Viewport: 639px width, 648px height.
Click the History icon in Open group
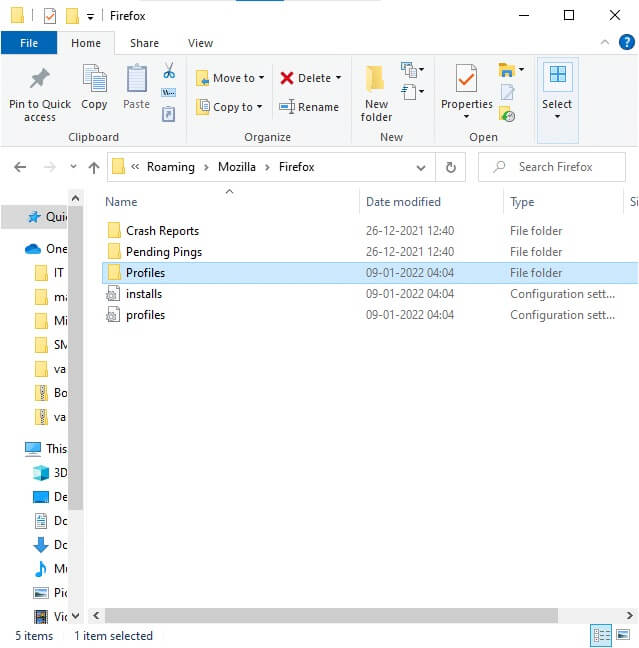(507, 114)
